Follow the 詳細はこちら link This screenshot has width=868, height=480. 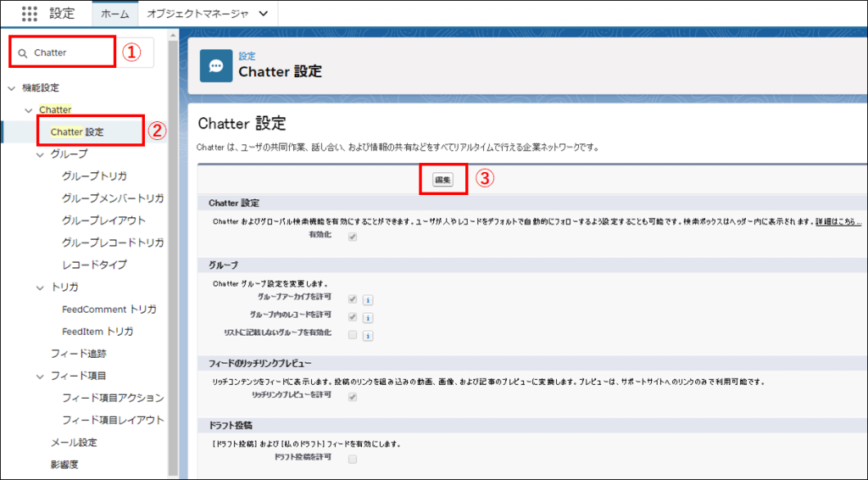point(838,221)
